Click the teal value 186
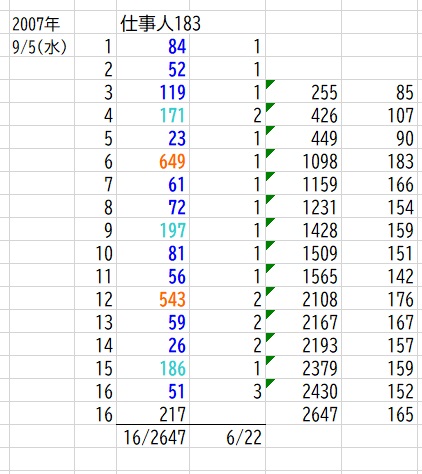This screenshot has height=474, width=422. pyautogui.click(x=172, y=368)
